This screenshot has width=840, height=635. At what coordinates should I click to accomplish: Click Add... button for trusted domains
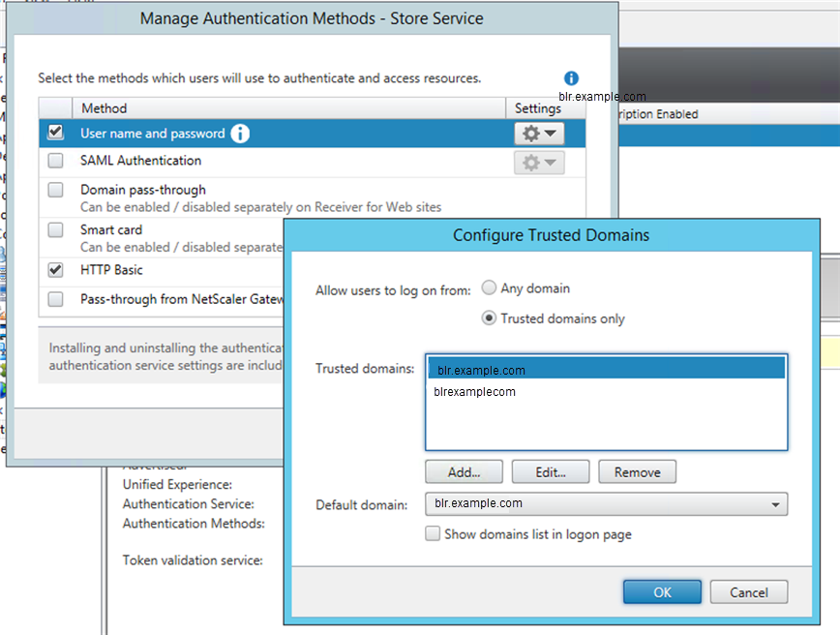[464, 472]
